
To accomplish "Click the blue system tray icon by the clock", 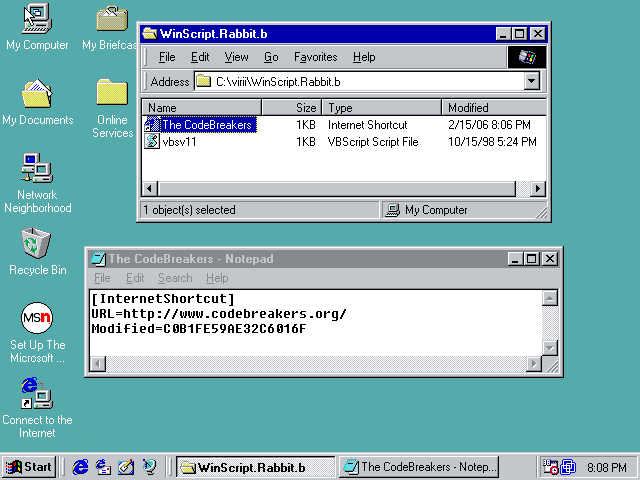I will 568,467.
